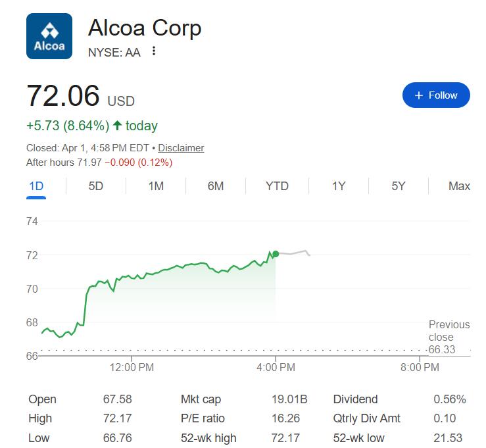Screen dimensions: 486x448
Task: Open the three-dot more options menu
Action: click(x=154, y=51)
